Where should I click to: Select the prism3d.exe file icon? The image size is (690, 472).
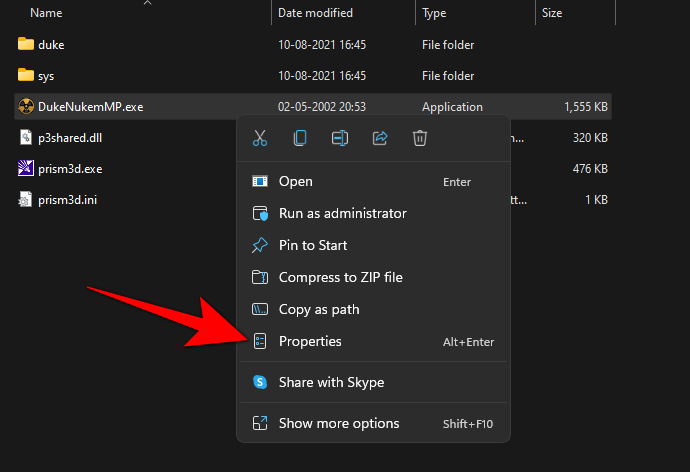click(x=26, y=169)
